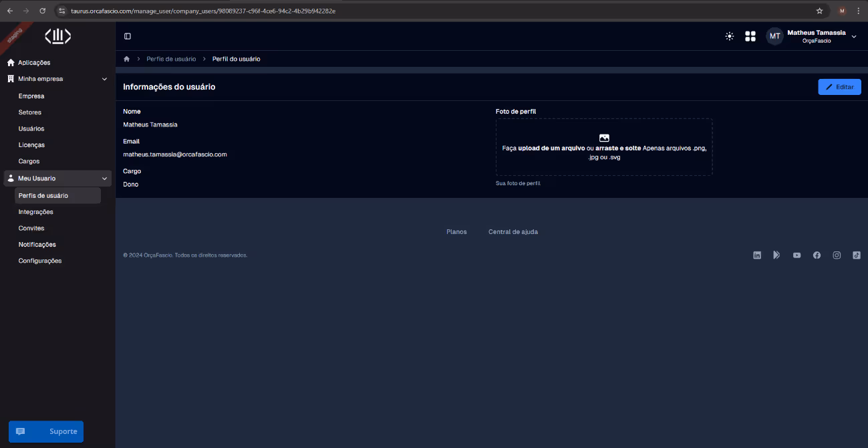Click Perfis de usuário breadcrumb link

pyautogui.click(x=171, y=59)
